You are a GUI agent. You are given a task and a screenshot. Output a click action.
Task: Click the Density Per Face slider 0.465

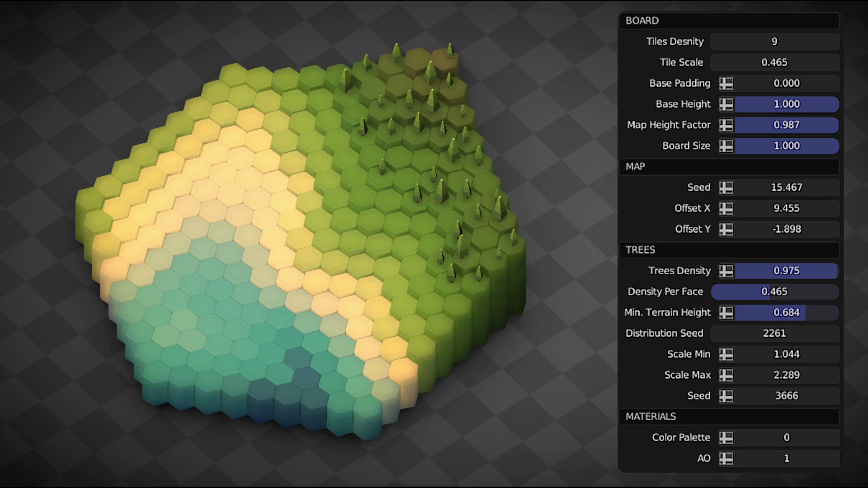(x=775, y=291)
